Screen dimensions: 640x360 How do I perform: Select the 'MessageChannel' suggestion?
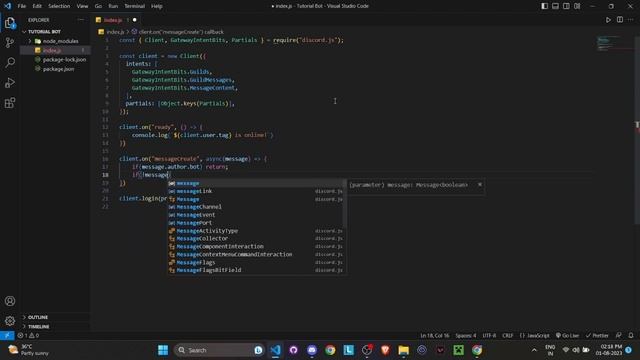click(x=257, y=207)
